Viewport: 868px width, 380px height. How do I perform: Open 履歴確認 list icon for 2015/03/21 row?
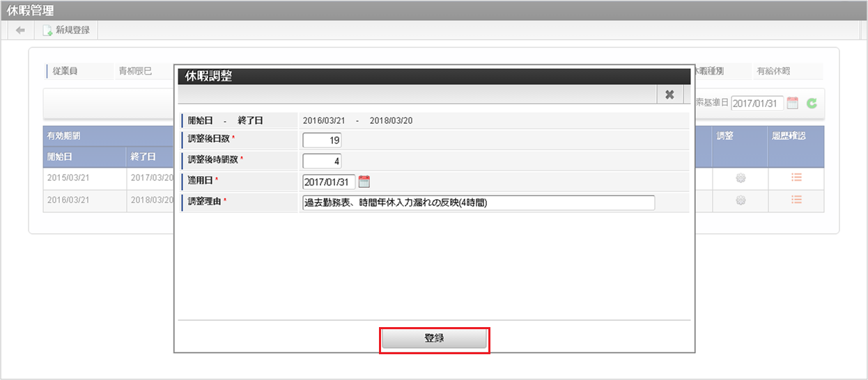click(796, 177)
